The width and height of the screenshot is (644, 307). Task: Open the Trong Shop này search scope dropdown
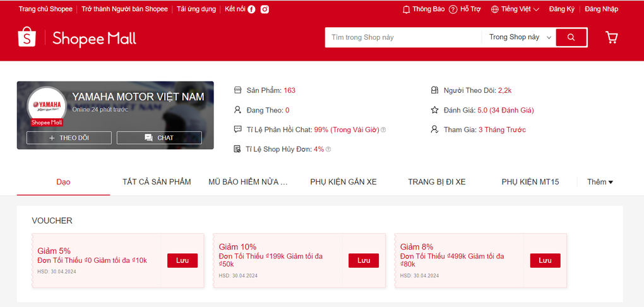(519, 37)
